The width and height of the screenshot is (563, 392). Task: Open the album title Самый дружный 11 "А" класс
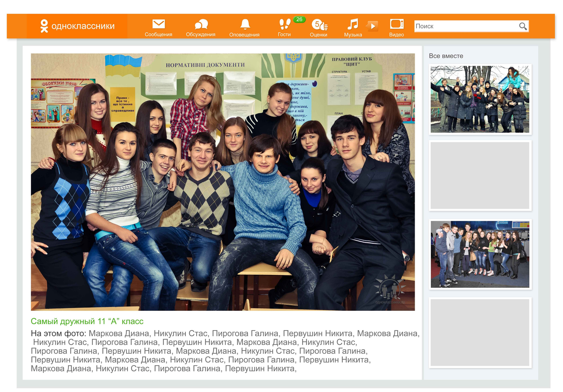coord(87,321)
